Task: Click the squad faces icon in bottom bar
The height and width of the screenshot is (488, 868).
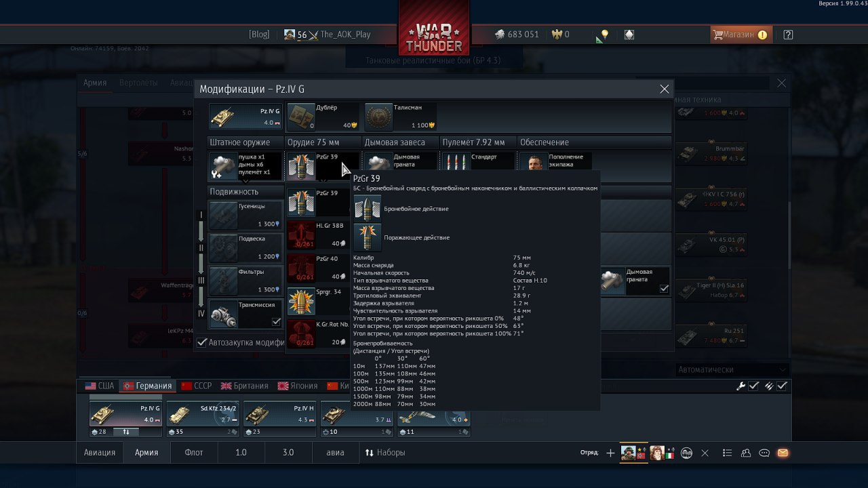Action: 686,453
